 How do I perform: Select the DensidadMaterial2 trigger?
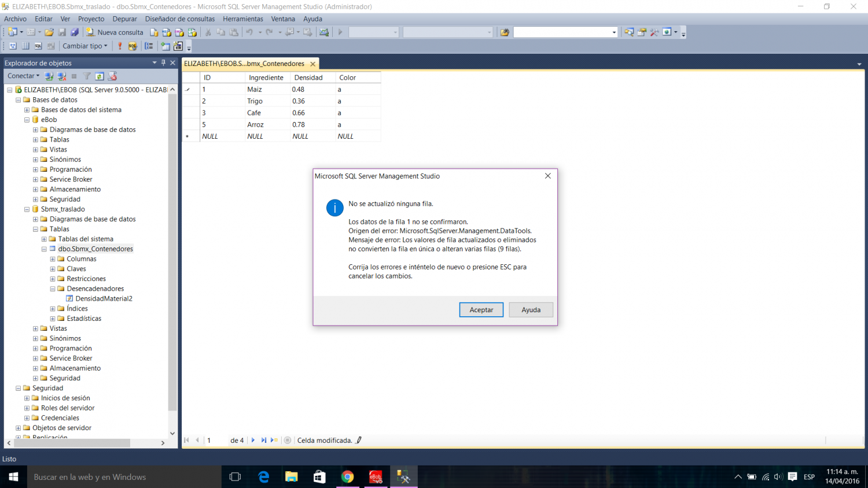(104, 299)
